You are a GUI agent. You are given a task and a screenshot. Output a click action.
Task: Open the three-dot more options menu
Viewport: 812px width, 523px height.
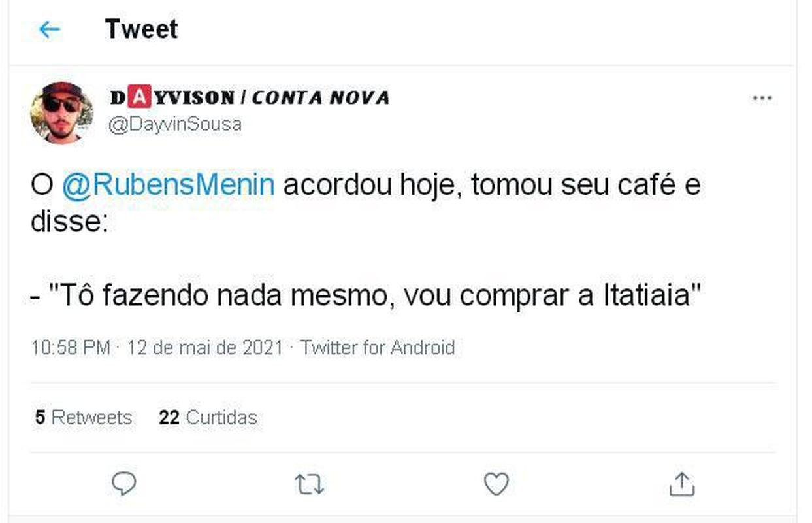pyautogui.click(x=762, y=97)
